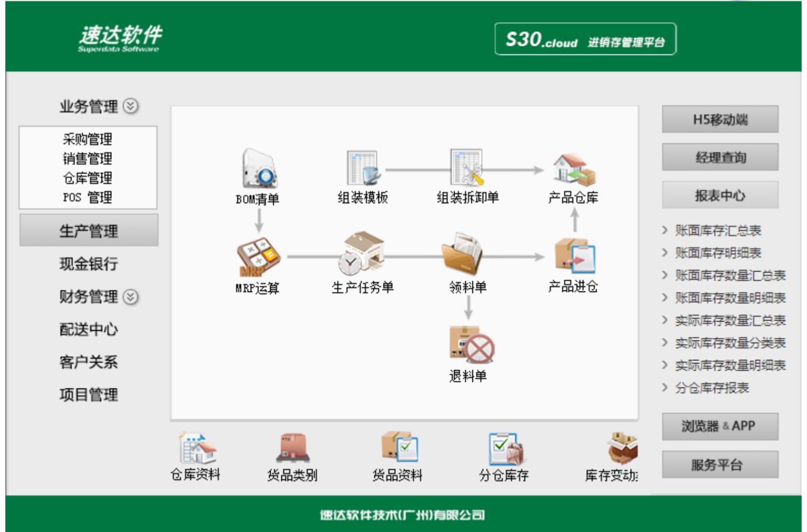Click the S30.cloud 进销存管理平台 badge
Viewport: 807px width, 532px height.
[585, 39]
